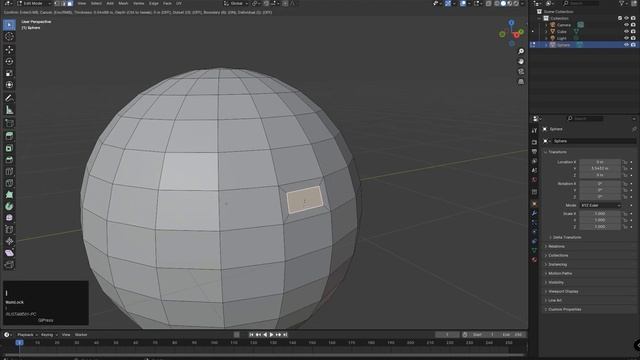This screenshot has width=640, height=360.
Task: Select the Add Cube tool
Action: [9, 123]
